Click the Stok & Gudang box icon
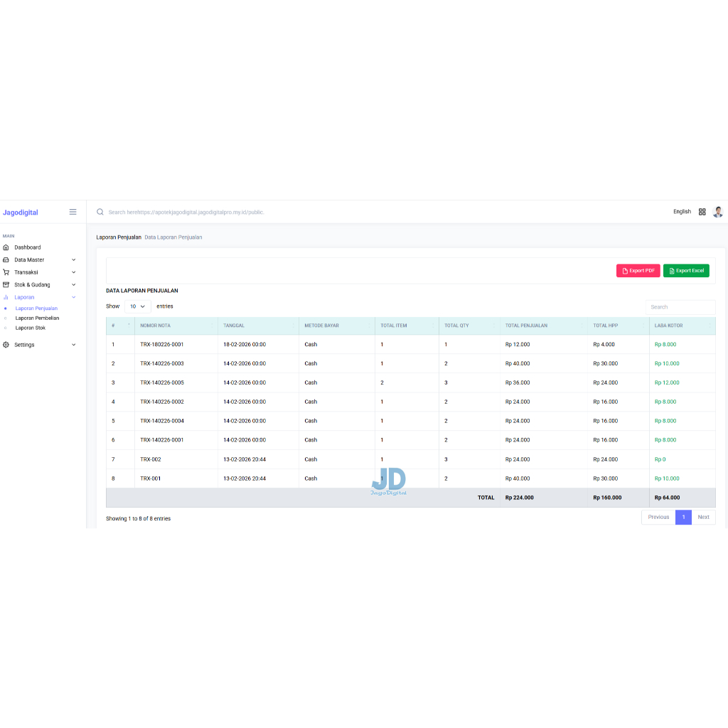The width and height of the screenshot is (728, 728). click(x=6, y=284)
